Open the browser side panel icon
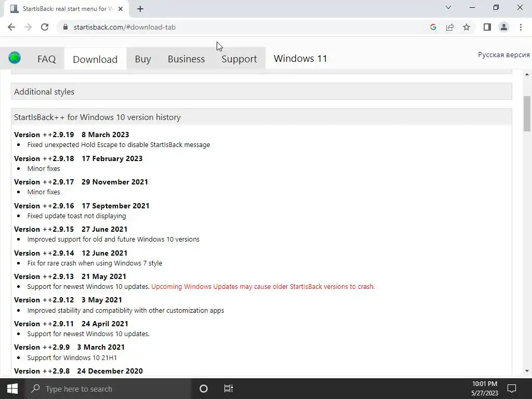This screenshot has width=532, height=399. [487, 27]
